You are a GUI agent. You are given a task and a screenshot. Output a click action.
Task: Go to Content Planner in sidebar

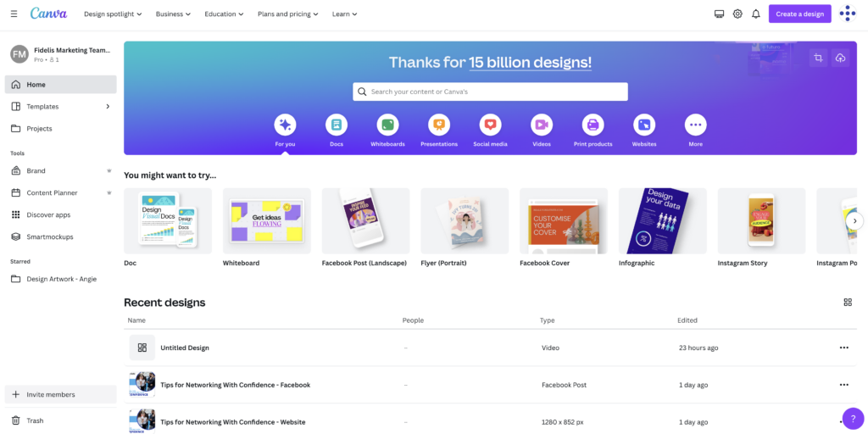[x=52, y=193]
